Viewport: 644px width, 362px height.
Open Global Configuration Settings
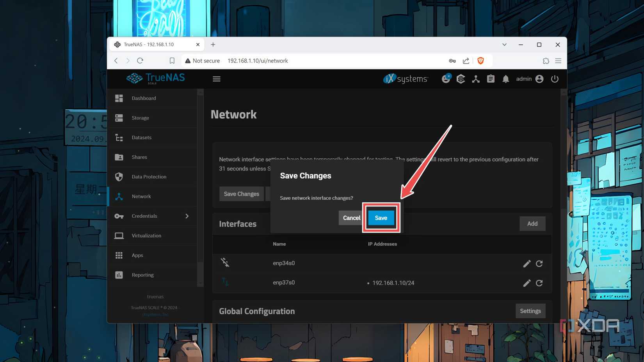[530, 311]
